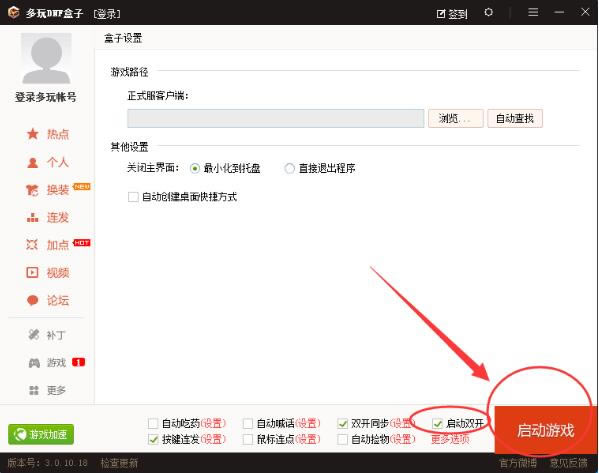Open the 游戏 gamepad icon

[34, 363]
